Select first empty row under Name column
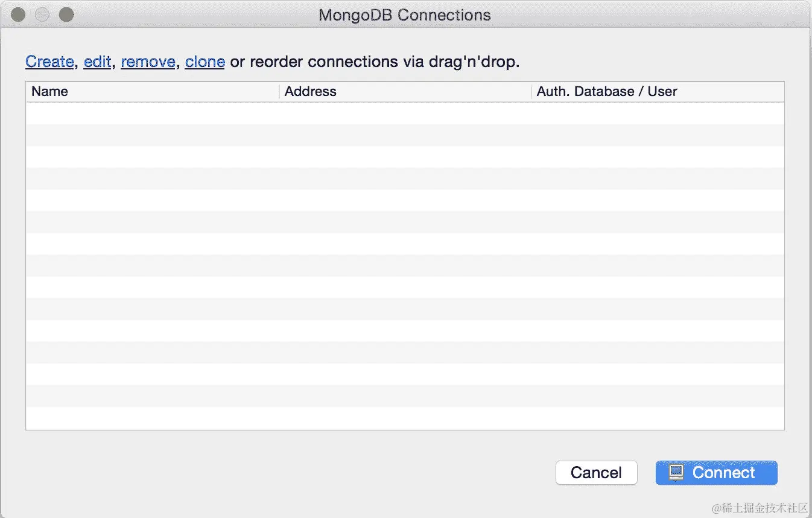This screenshot has height=518, width=812. point(151,114)
